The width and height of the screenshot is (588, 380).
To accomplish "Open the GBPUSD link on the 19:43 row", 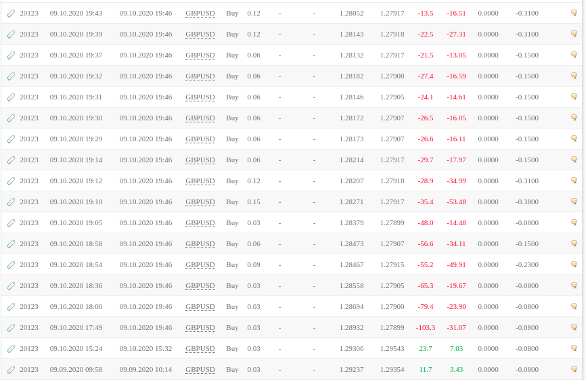I will 200,14.
